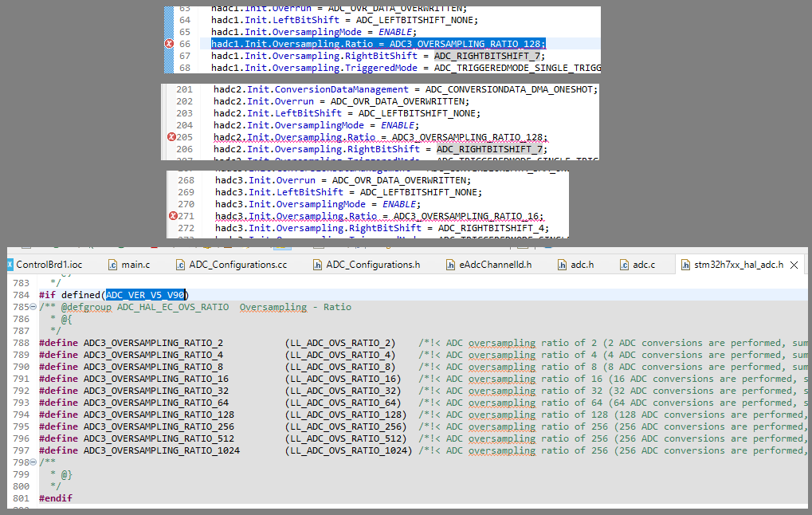The width and height of the screenshot is (812, 515).
Task: Click hadc2.Init.ConversionDataManagement on line 201
Action: (x=312, y=89)
